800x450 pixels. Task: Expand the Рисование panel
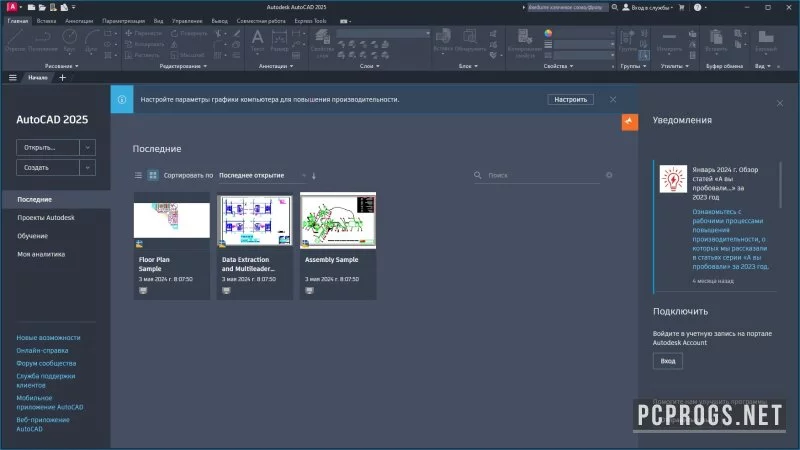62,66
